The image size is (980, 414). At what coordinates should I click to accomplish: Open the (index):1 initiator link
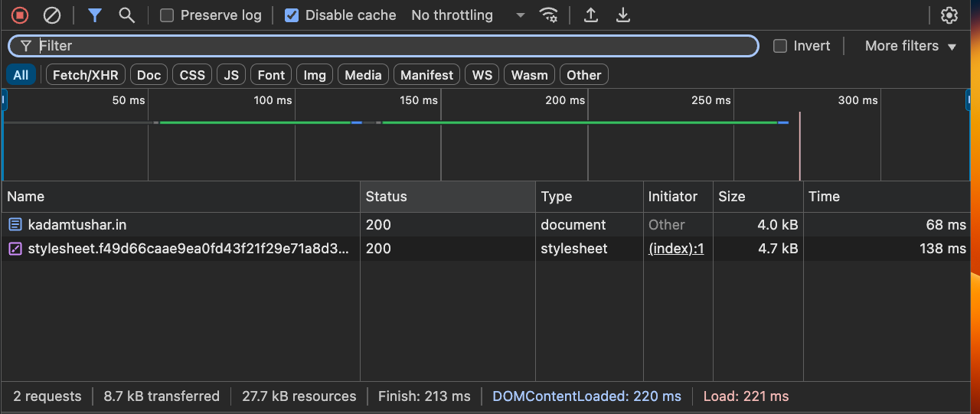pyautogui.click(x=676, y=249)
